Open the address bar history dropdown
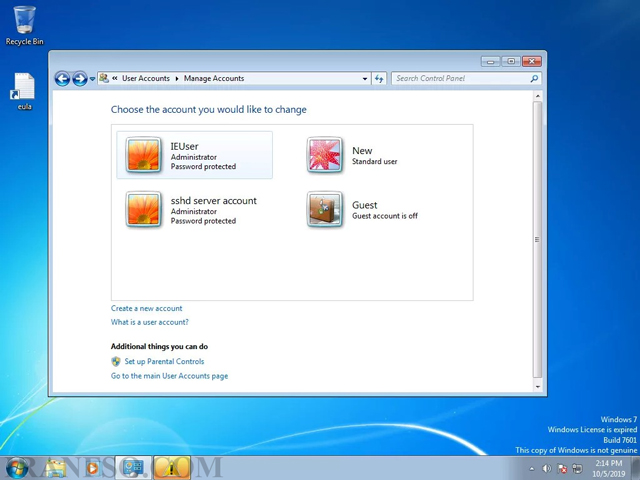The width and height of the screenshot is (640, 480). [x=365, y=79]
